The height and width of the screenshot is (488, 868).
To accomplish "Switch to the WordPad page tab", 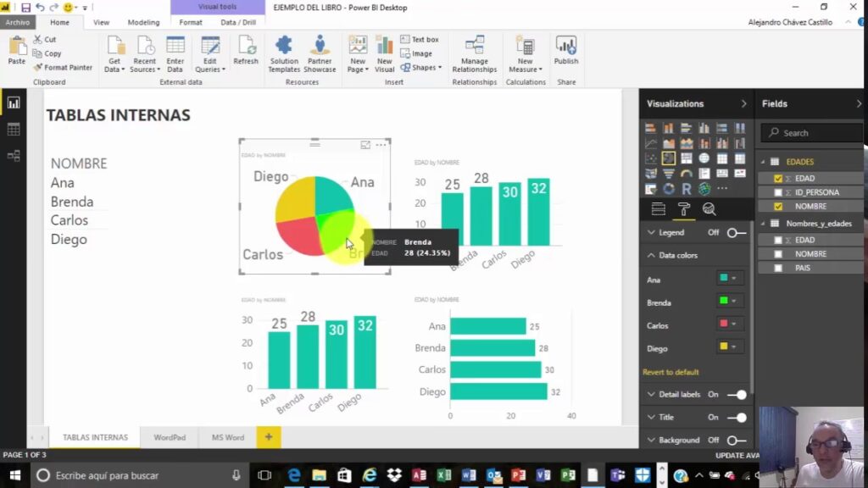I will pyautogui.click(x=170, y=437).
